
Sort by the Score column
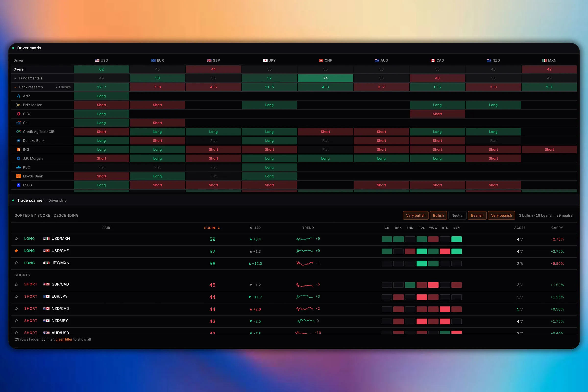tap(212, 228)
